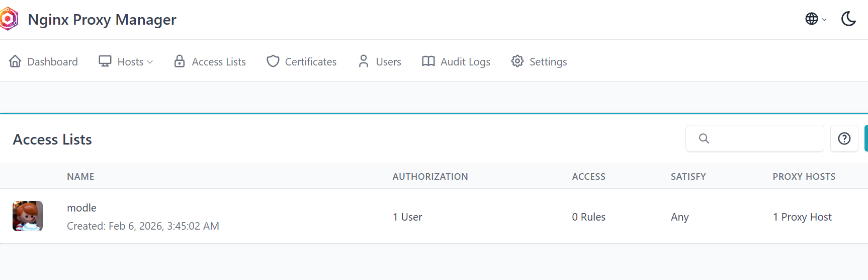
Task: Click the book icon for Audit Logs
Action: [x=428, y=61]
